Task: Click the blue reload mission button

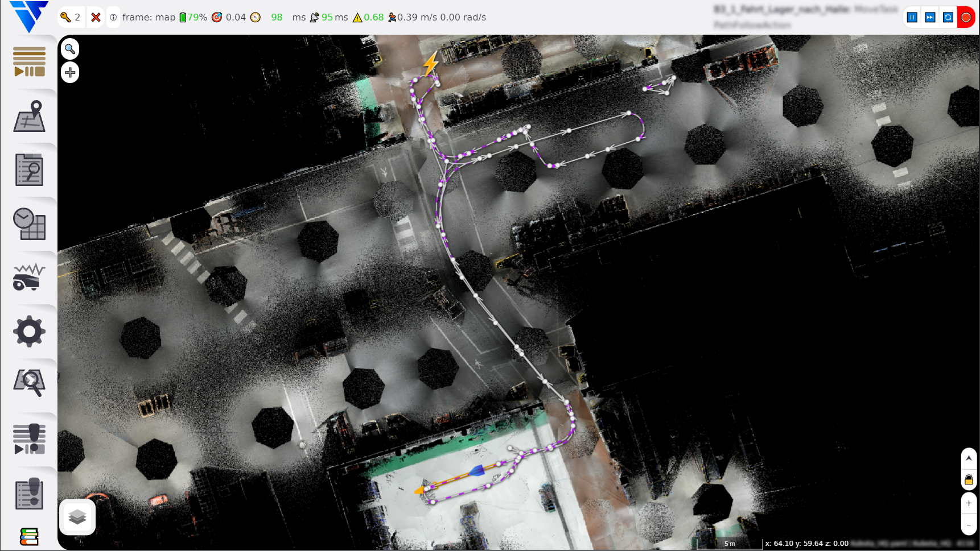Action: point(948,17)
